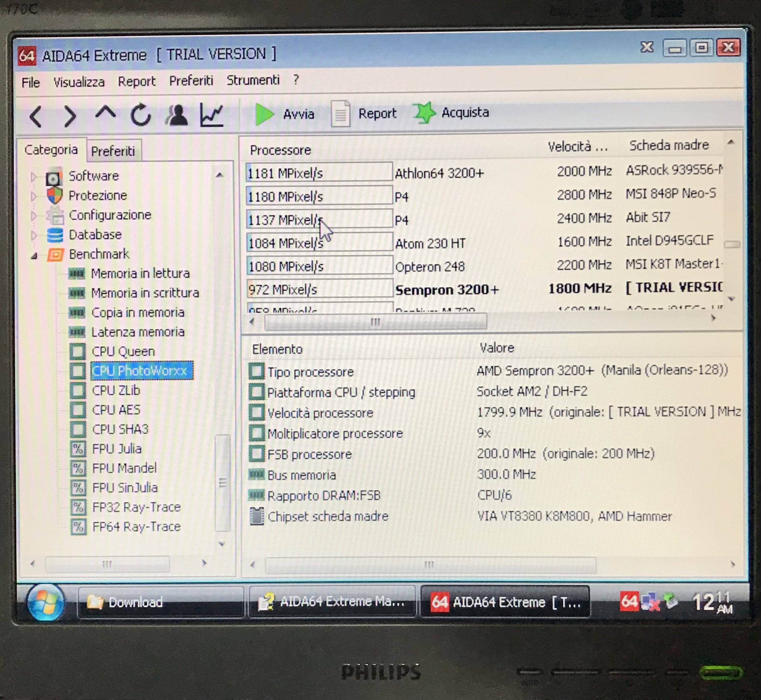Open the user profile toolbar icon

[x=177, y=115]
